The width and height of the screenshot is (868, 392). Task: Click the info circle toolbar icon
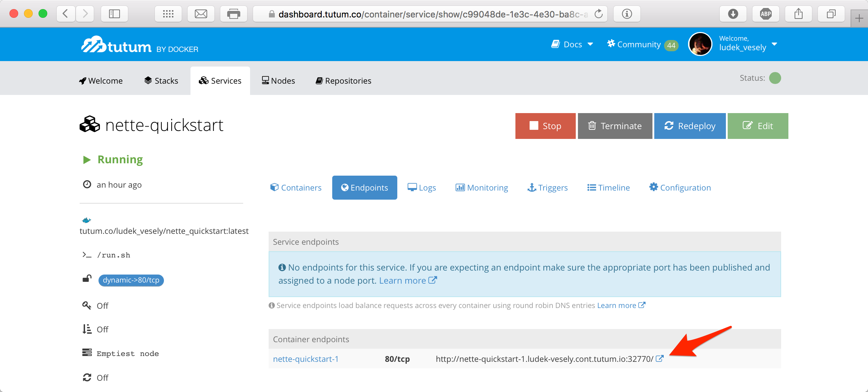(627, 14)
